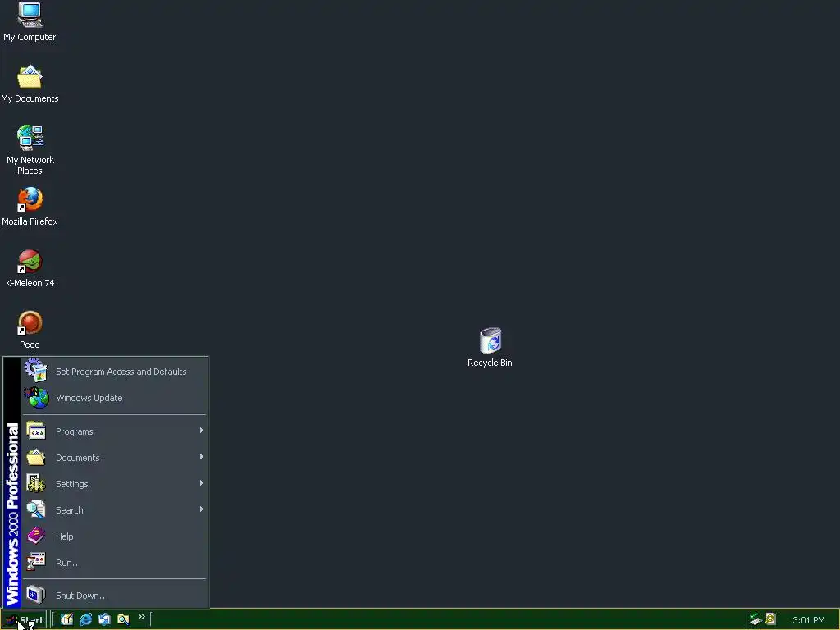Viewport: 840px width, 630px height.
Task: Click the key document tray icon
Action: (x=770, y=619)
